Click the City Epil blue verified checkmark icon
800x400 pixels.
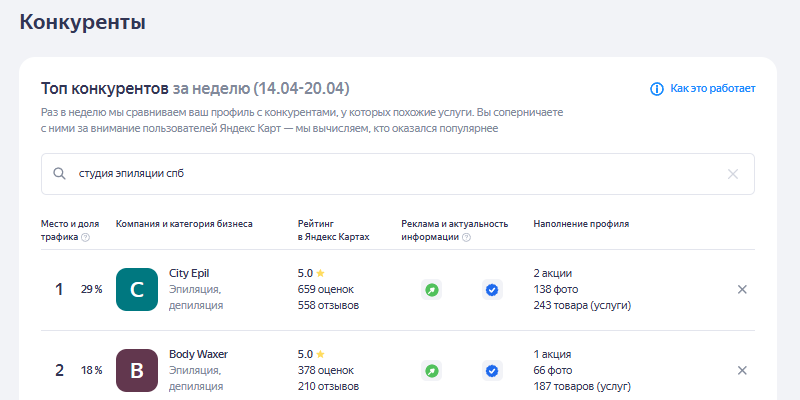coord(492,290)
